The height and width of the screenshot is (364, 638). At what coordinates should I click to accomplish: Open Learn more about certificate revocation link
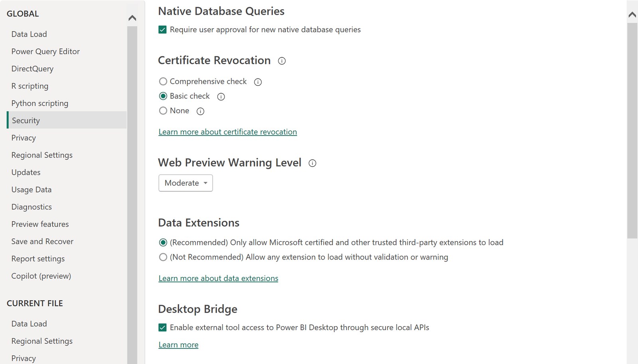(228, 132)
